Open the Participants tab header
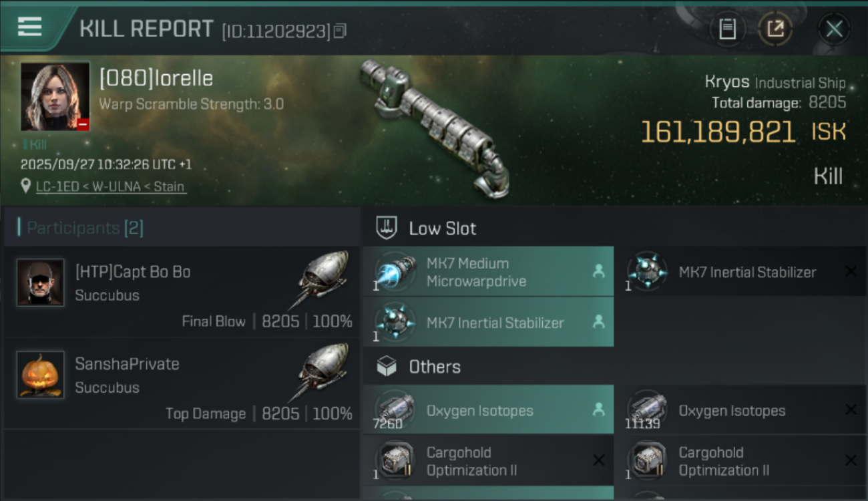The image size is (868, 501). pyautogui.click(x=84, y=228)
